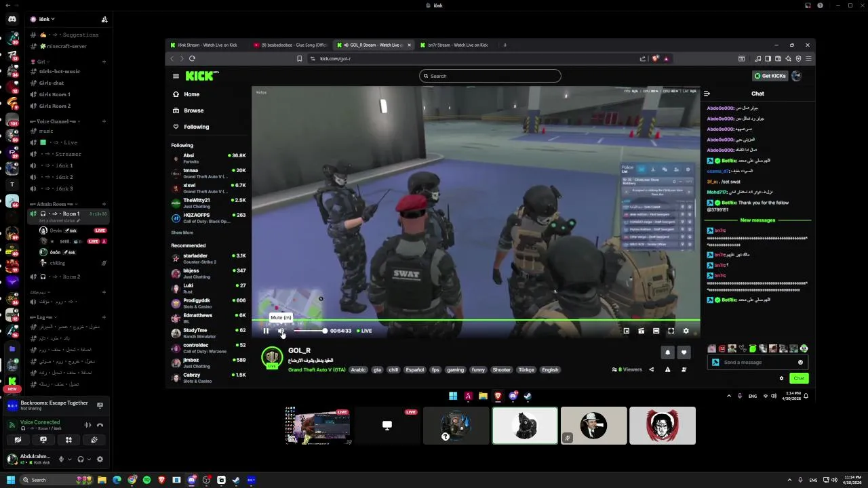The image size is (868, 488).
Task: Click Grand Theft Auto V category link
Action: point(317,370)
